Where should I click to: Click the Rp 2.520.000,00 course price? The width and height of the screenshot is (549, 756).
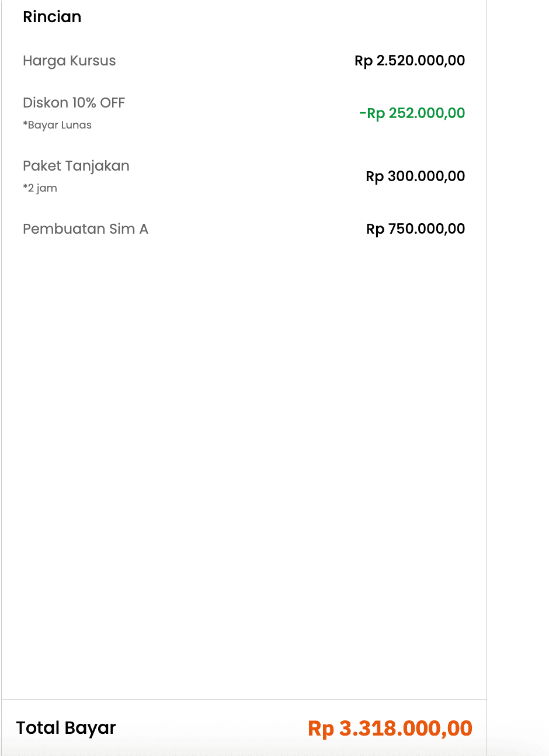coord(409,61)
